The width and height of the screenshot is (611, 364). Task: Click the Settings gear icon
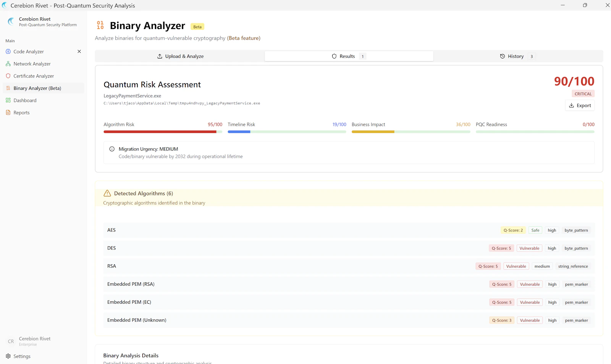(x=8, y=356)
